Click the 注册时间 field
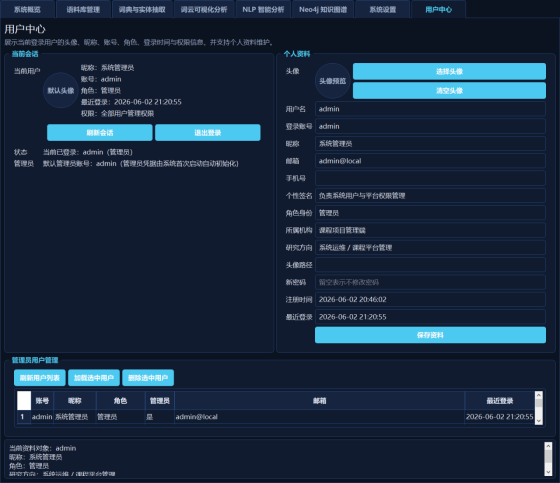Screen dimensions: 560x483 pos(430,299)
